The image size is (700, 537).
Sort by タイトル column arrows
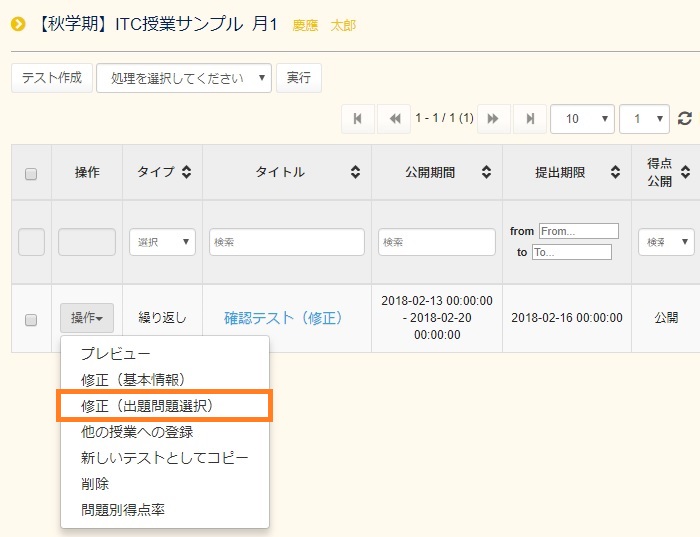pyautogui.click(x=355, y=172)
